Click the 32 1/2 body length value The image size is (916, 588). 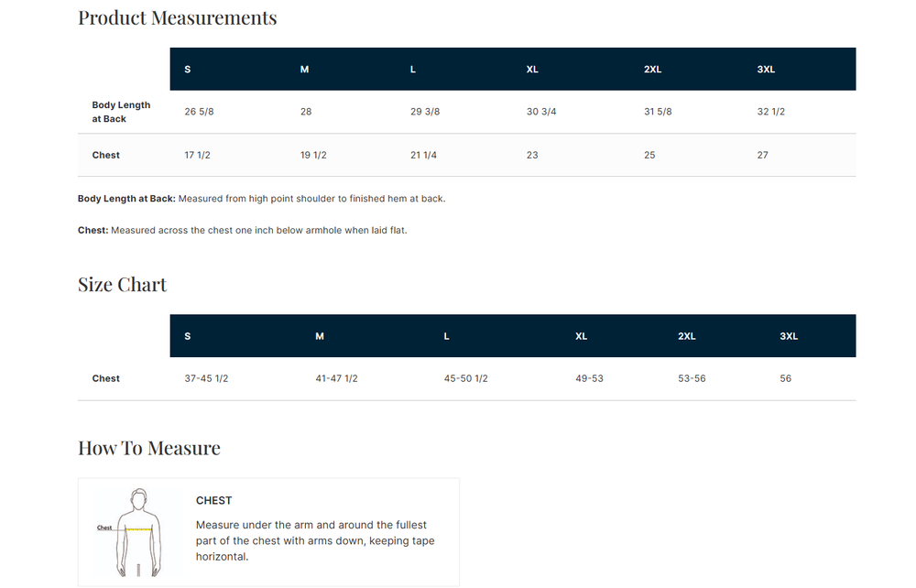[771, 112]
